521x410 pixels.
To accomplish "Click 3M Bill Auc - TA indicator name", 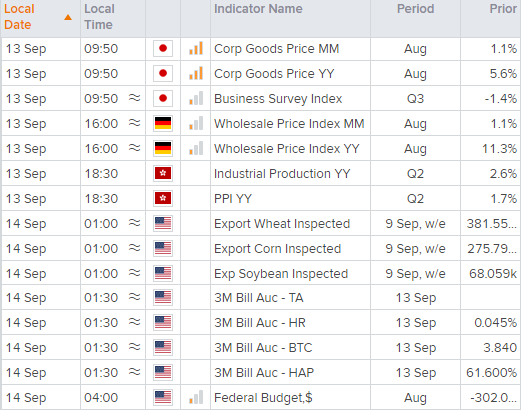I will tap(259, 298).
